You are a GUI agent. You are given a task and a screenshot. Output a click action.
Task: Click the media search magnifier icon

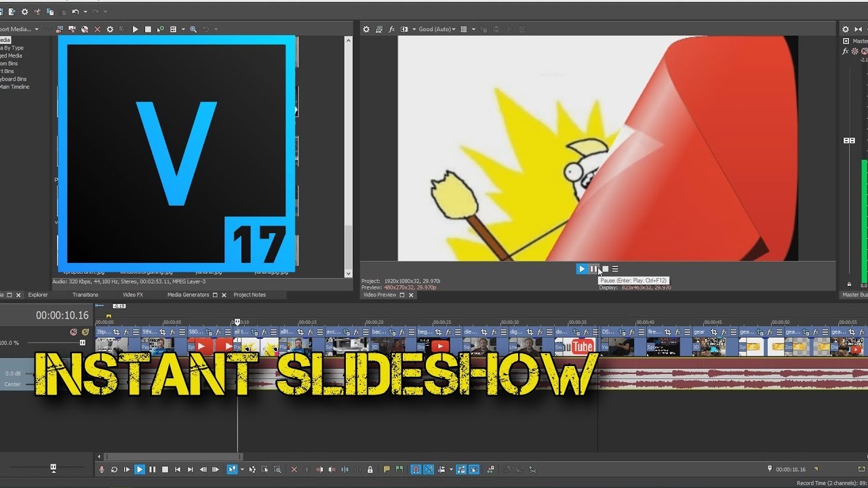[193, 29]
